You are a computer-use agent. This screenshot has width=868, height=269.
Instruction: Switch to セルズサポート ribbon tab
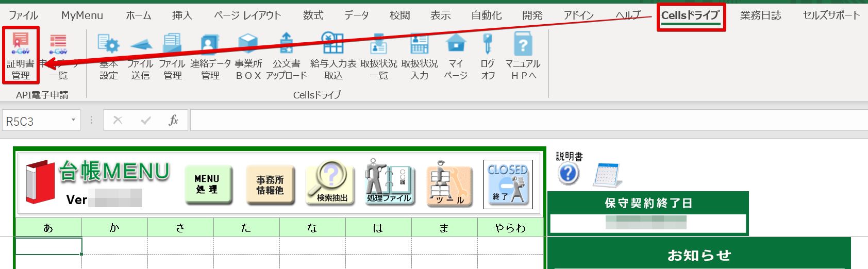point(831,15)
